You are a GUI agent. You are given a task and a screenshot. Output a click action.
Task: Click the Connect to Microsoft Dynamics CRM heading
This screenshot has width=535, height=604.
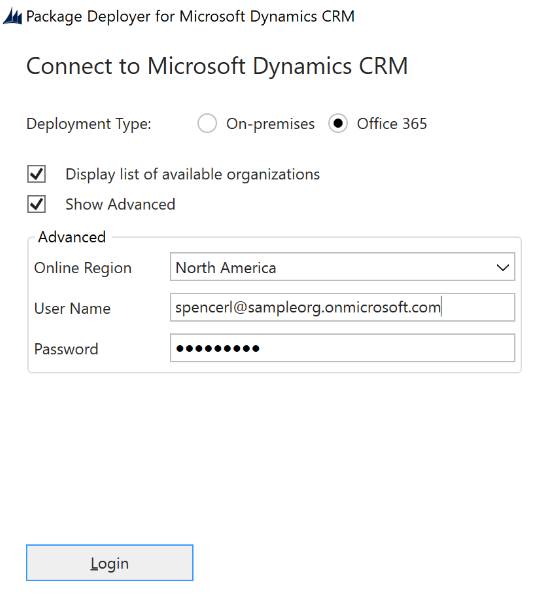pyautogui.click(x=217, y=66)
